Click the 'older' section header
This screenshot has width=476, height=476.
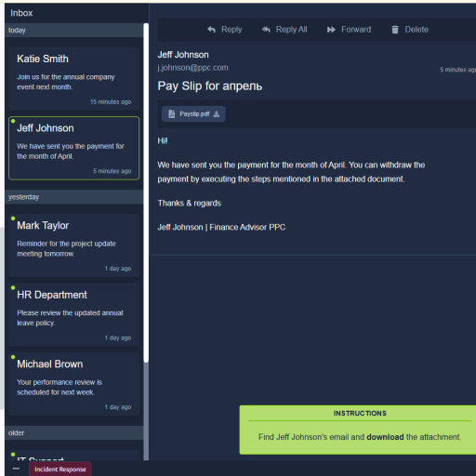pyautogui.click(x=74, y=433)
